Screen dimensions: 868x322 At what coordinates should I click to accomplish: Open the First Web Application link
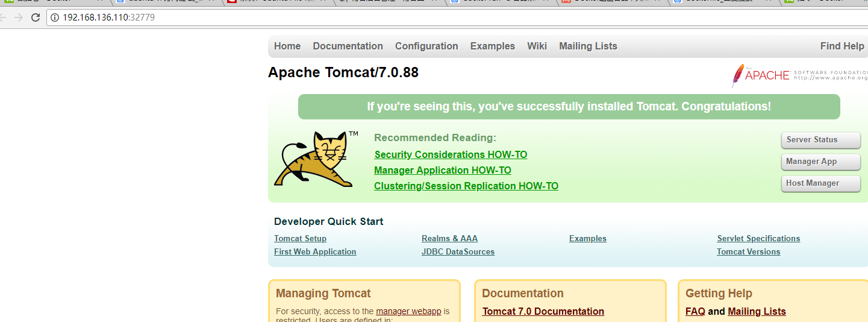[x=315, y=251]
